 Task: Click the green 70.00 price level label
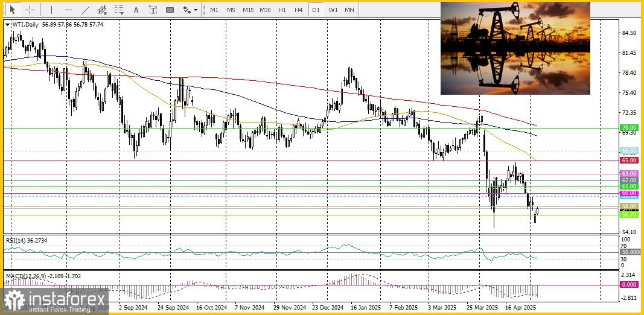(629, 128)
